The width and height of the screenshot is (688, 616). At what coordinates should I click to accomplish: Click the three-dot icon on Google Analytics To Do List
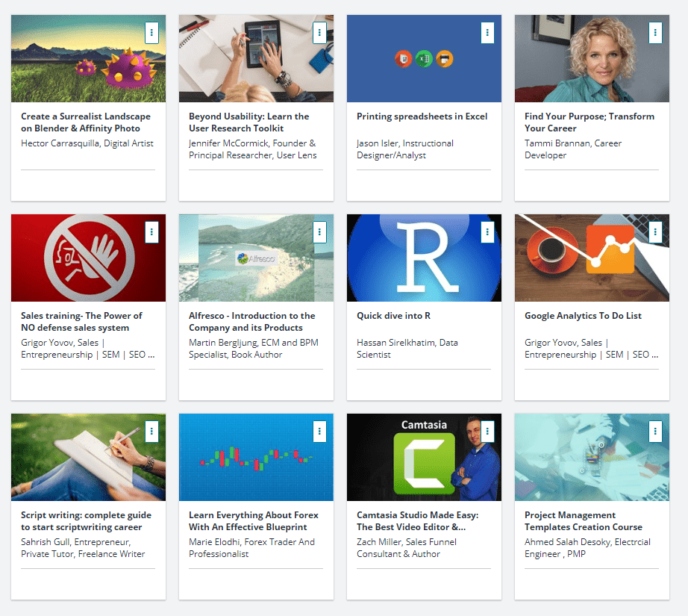(x=655, y=231)
